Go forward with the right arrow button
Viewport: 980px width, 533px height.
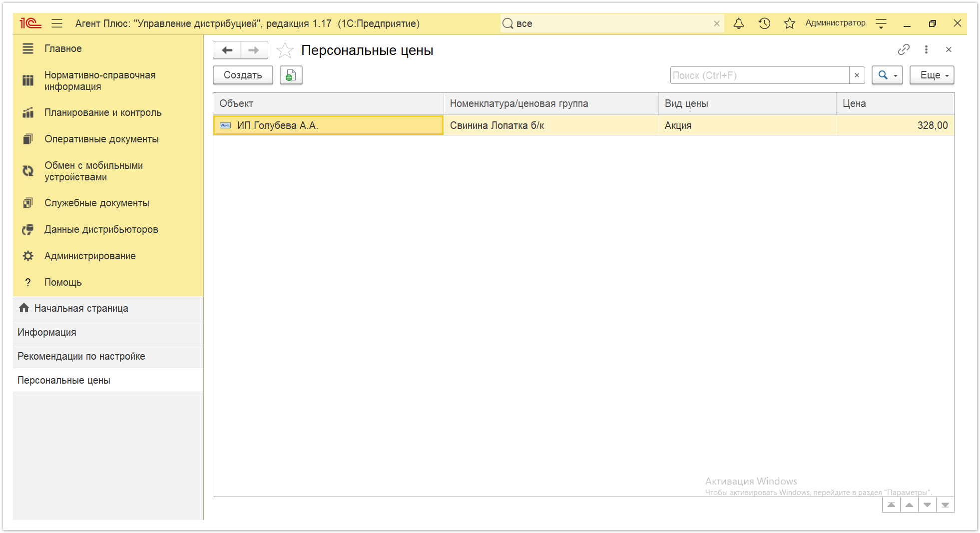[254, 50]
